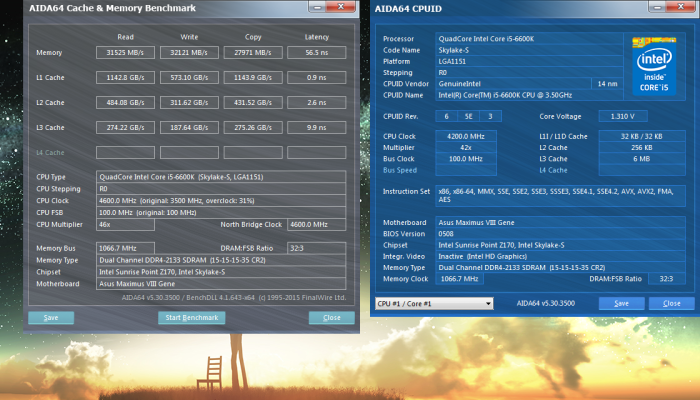The height and width of the screenshot is (400, 700).
Task: Click the L3 Cache Copy value 275.26 GB/s
Action: pos(253,128)
